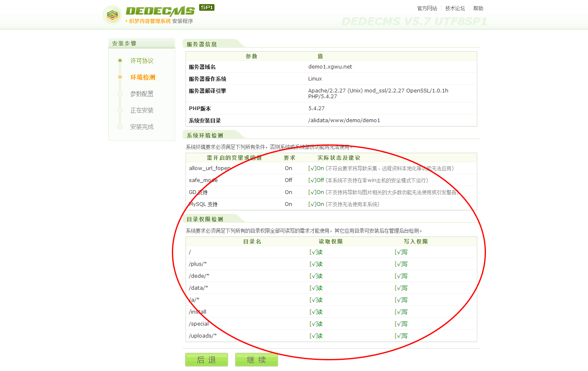Open the 技术论坛 link
This screenshot has width=588, height=371.
pyautogui.click(x=455, y=8)
